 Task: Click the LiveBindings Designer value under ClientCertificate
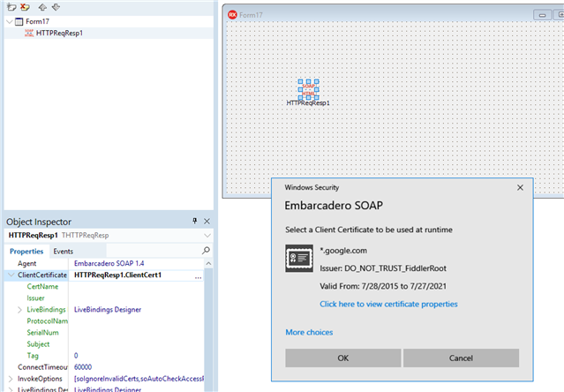coord(108,310)
